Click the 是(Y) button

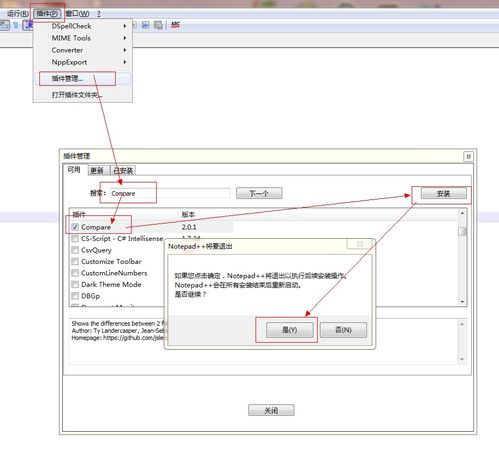[290, 330]
